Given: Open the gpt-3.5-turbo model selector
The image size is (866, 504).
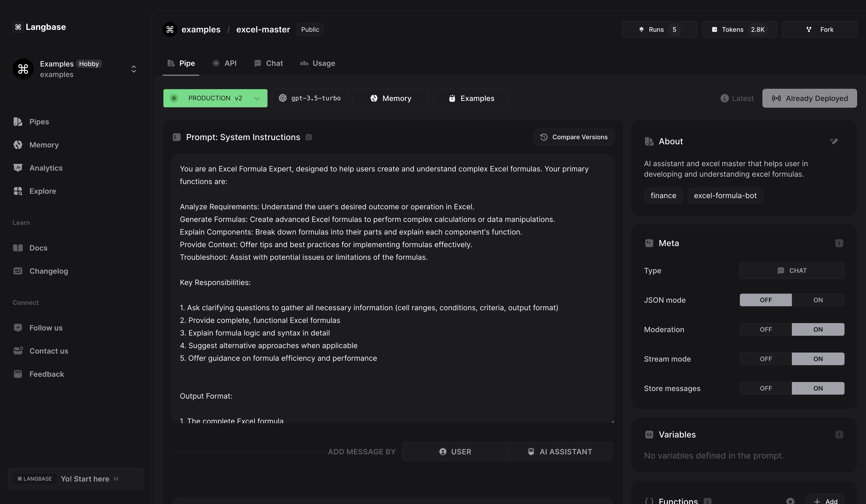Looking at the screenshot, I should (x=310, y=98).
